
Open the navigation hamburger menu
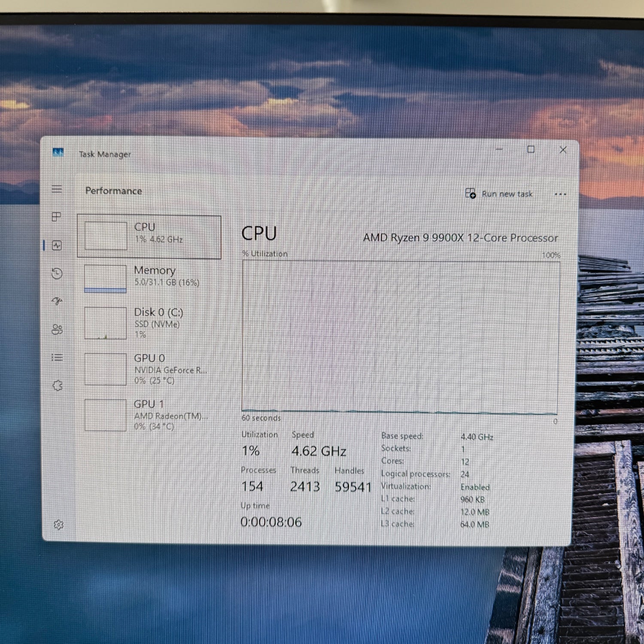coord(57,189)
